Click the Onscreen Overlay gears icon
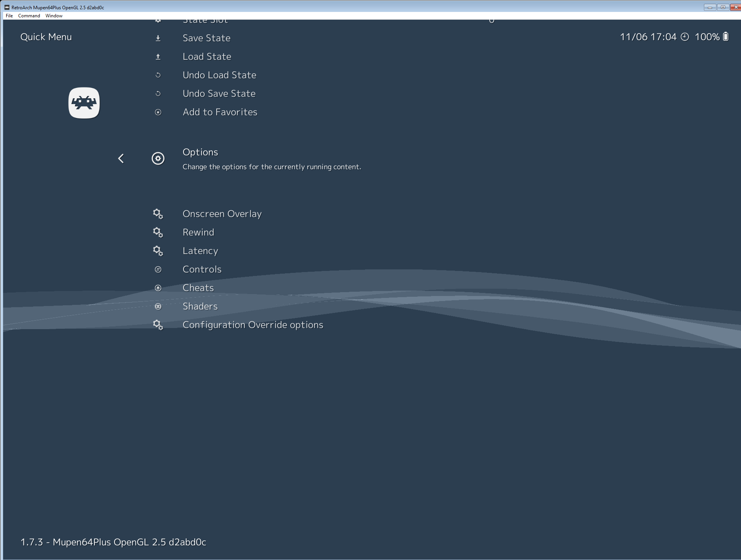Image resolution: width=741 pixels, height=560 pixels. 158,214
